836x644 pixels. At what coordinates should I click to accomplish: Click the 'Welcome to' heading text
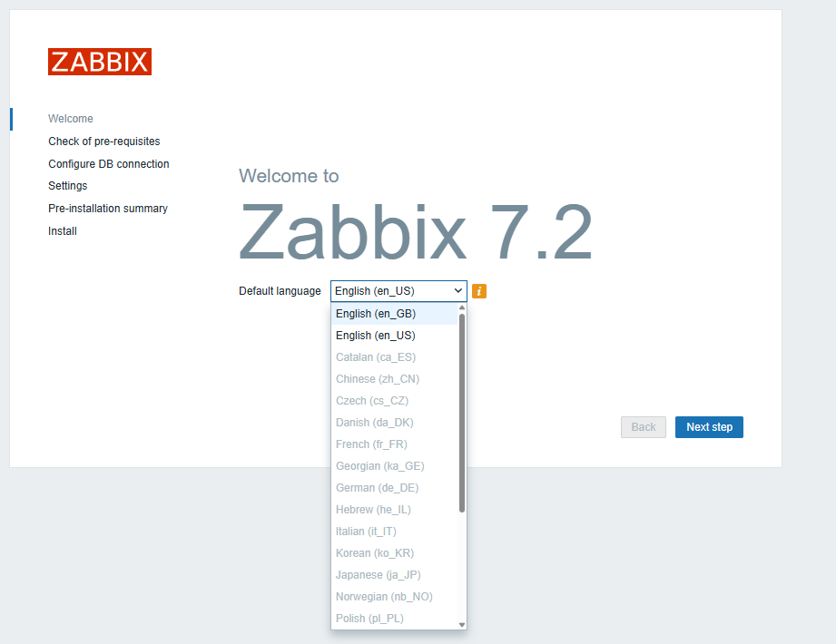click(x=289, y=176)
